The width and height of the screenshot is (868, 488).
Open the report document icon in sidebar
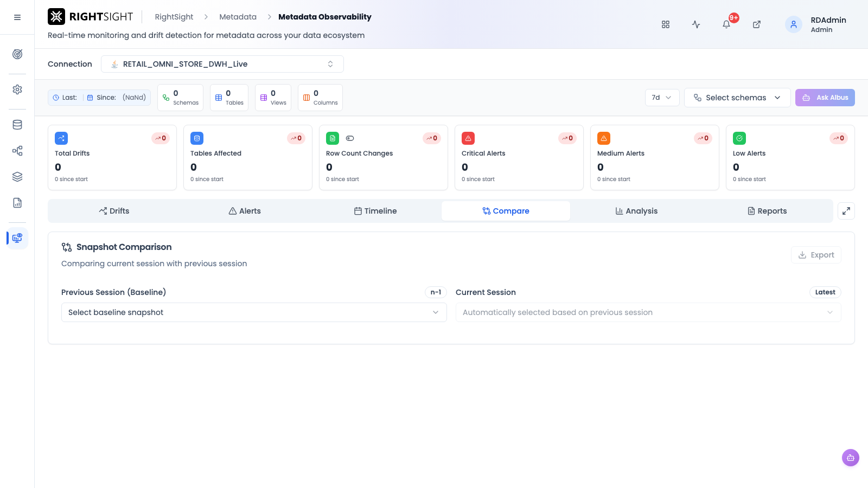coord(17,203)
